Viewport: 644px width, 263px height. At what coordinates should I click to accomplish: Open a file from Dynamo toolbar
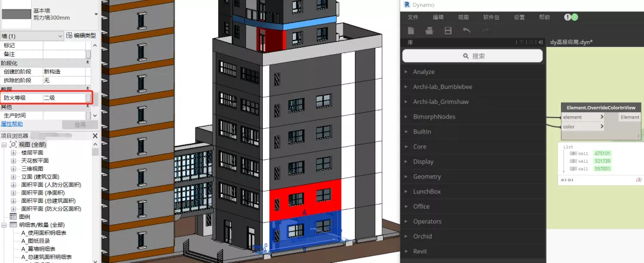pyautogui.click(x=430, y=31)
